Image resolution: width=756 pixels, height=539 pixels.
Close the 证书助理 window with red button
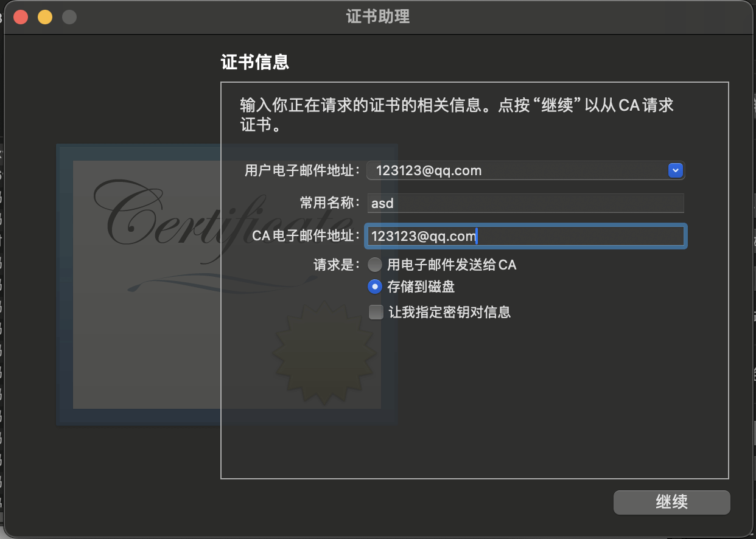pos(21,17)
